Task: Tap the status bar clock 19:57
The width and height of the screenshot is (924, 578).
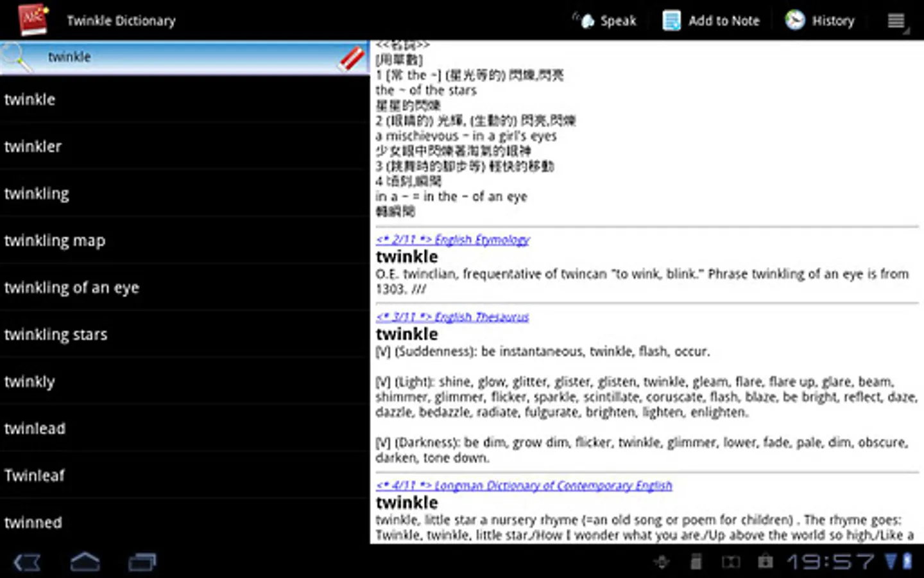Action: pos(830,562)
